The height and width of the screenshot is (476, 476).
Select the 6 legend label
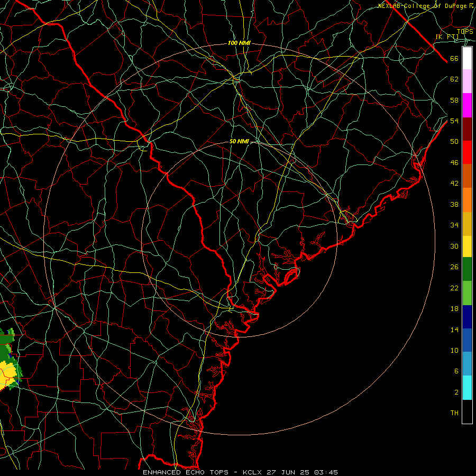coord(456,371)
